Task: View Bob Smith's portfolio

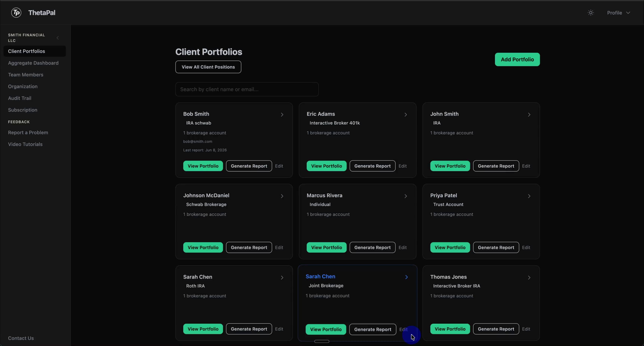Action: [203, 166]
